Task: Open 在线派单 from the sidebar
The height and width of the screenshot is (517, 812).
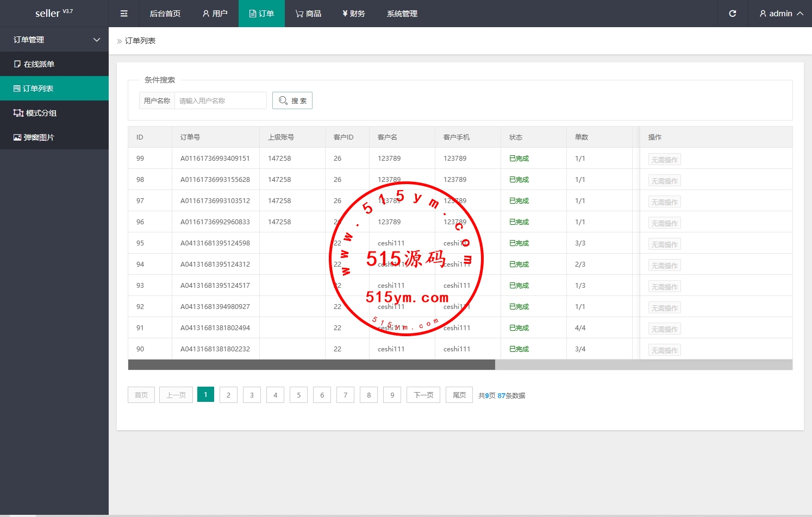Action: (39, 64)
